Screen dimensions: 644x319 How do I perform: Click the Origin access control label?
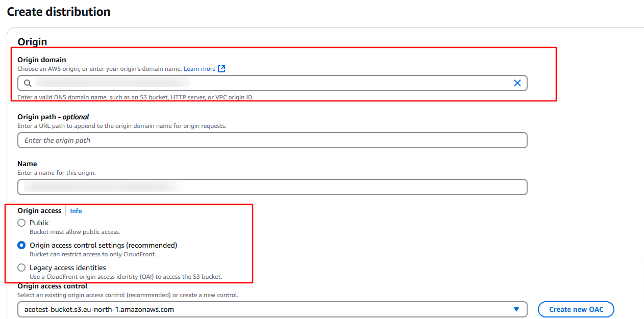coord(52,286)
